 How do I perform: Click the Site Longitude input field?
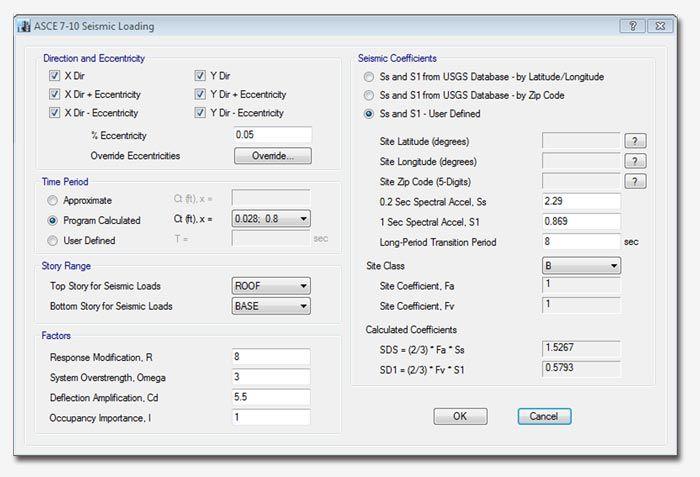pyautogui.click(x=581, y=160)
